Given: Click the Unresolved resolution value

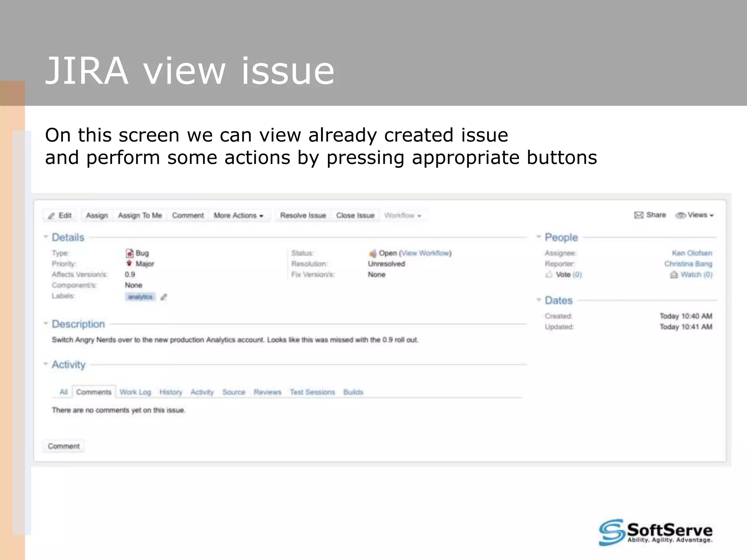Looking at the screenshot, I should click(x=386, y=264).
